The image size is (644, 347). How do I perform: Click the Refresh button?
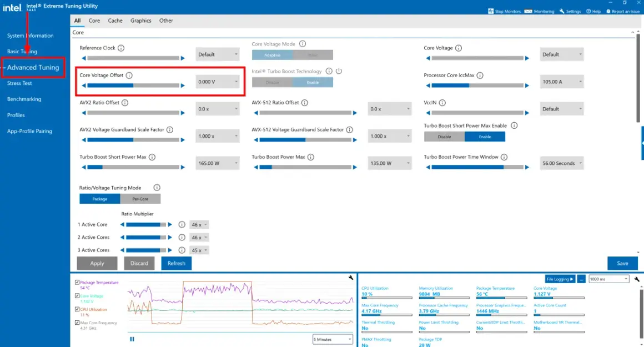pos(176,263)
